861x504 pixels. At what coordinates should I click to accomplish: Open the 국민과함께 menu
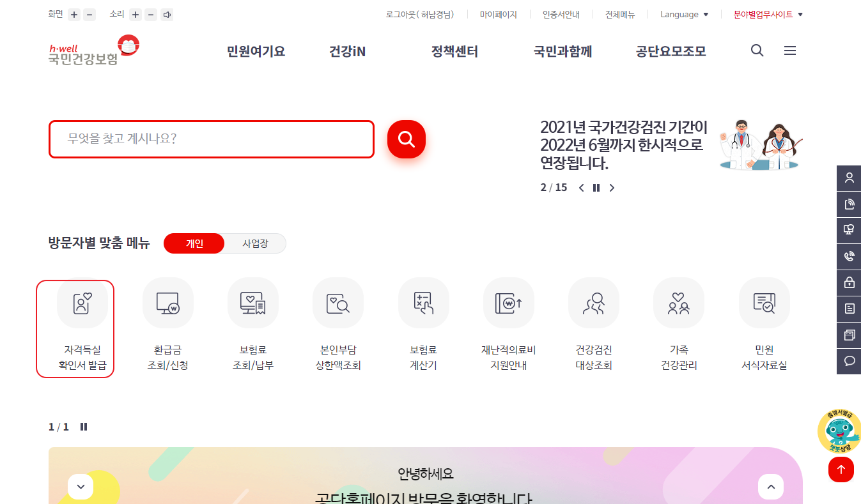point(562,52)
